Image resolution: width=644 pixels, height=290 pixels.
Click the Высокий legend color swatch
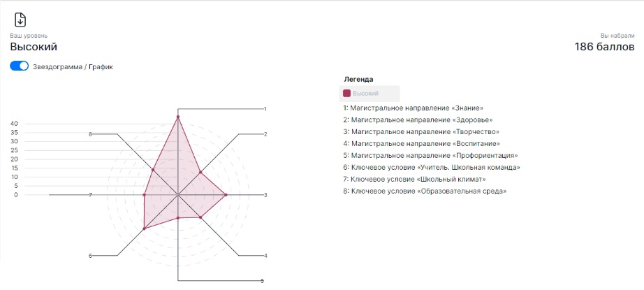346,93
